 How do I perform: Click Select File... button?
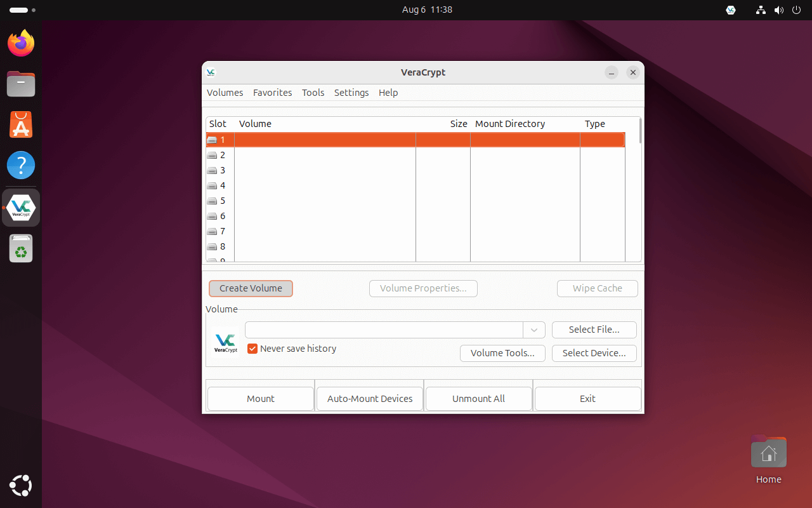594,330
